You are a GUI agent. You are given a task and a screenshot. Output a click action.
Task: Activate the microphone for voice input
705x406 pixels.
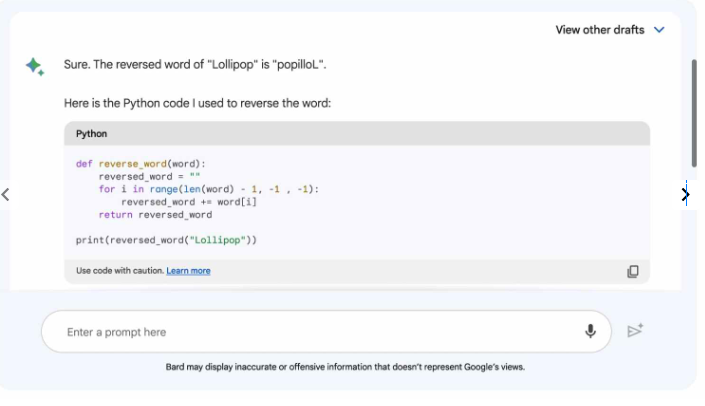590,331
